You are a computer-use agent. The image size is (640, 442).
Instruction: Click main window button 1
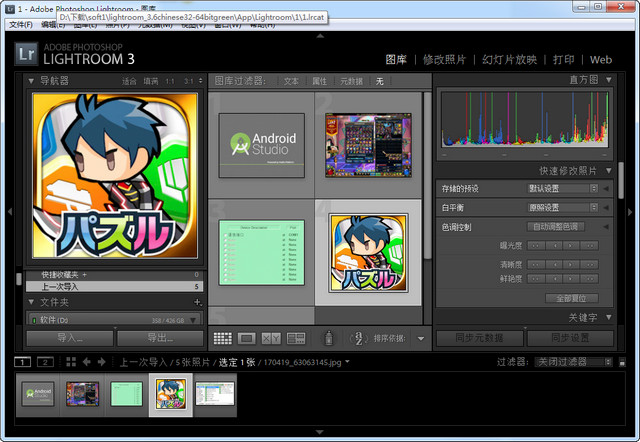click(22, 362)
